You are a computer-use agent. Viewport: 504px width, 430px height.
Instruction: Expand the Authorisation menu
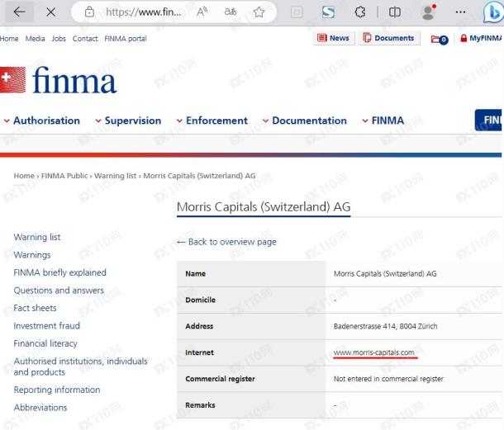click(x=42, y=120)
